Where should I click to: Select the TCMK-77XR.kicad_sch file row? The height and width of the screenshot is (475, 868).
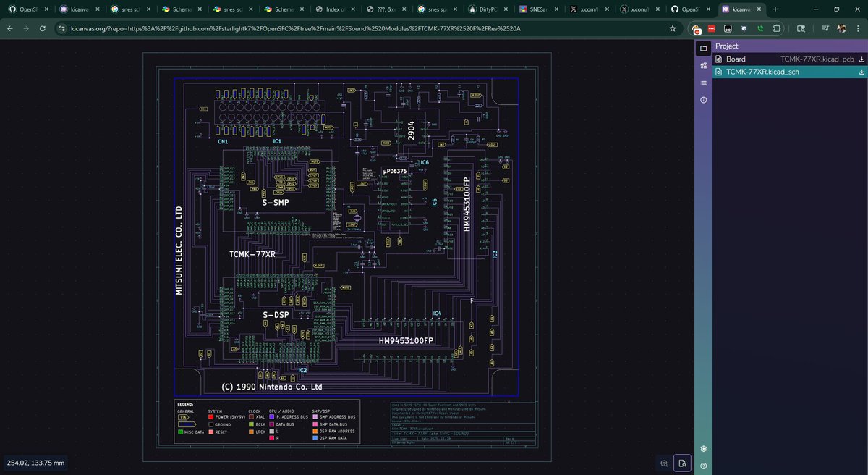pyautogui.click(x=790, y=72)
